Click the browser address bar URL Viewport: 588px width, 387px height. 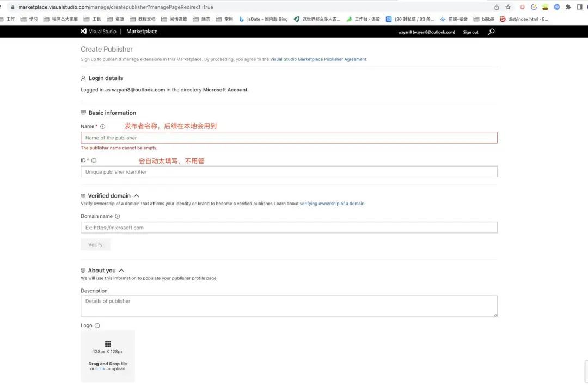(x=115, y=7)
